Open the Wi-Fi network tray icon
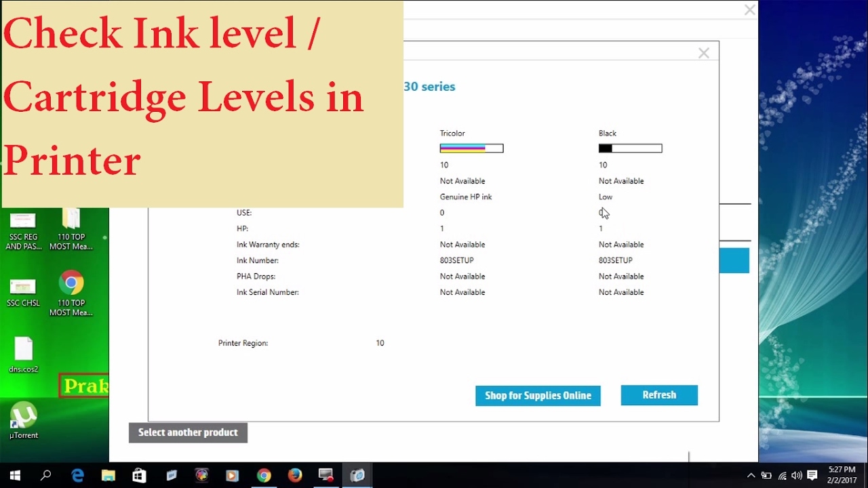Screen dimensions: 868x488 click(782, 476)
